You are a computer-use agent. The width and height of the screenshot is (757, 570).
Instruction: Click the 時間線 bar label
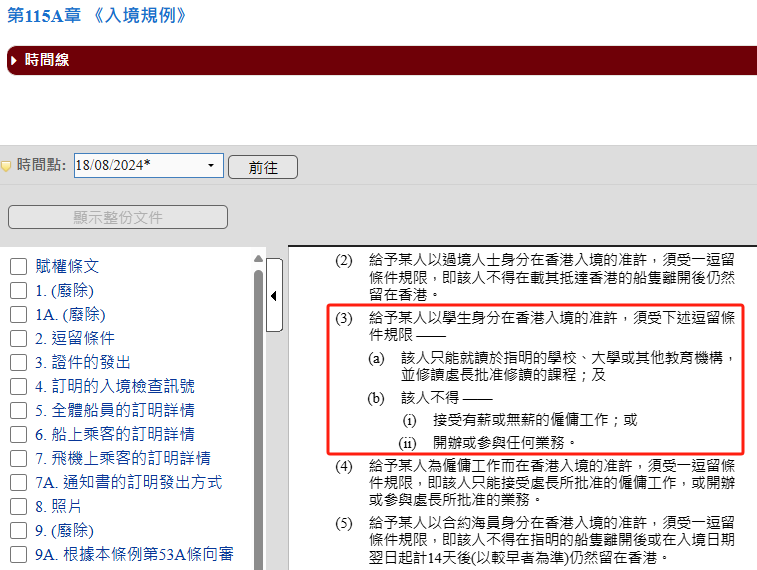[x=47, y=60]
